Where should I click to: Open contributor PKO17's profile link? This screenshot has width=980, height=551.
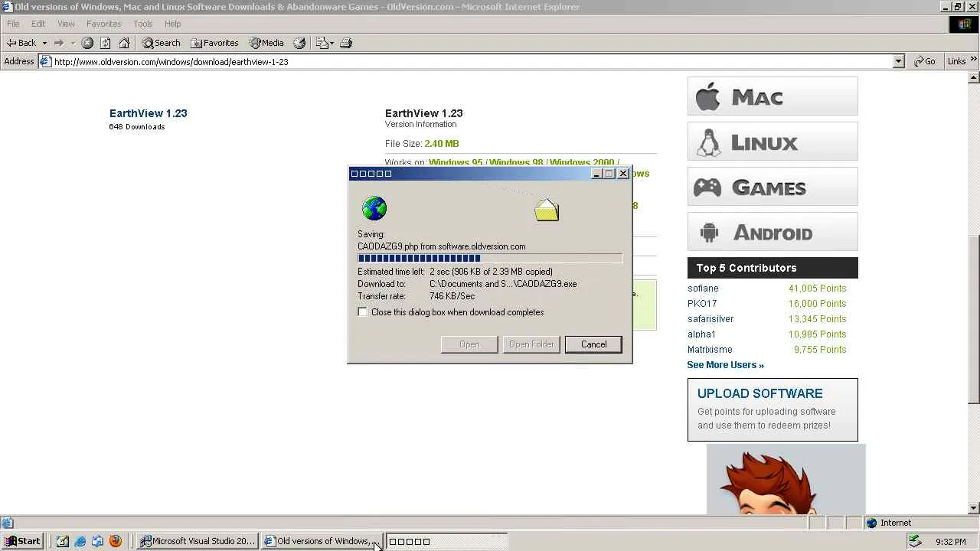pyautogui.click(x=702, y=304)
